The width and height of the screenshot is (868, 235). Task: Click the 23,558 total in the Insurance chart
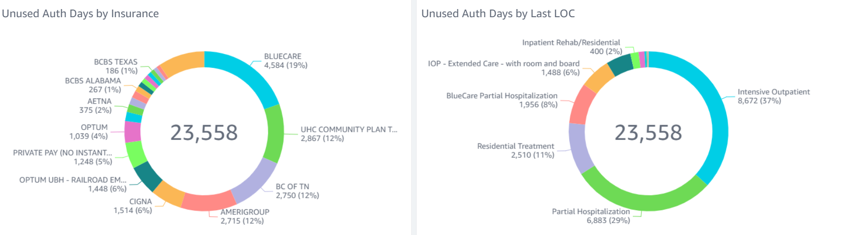tap(204, 133)
